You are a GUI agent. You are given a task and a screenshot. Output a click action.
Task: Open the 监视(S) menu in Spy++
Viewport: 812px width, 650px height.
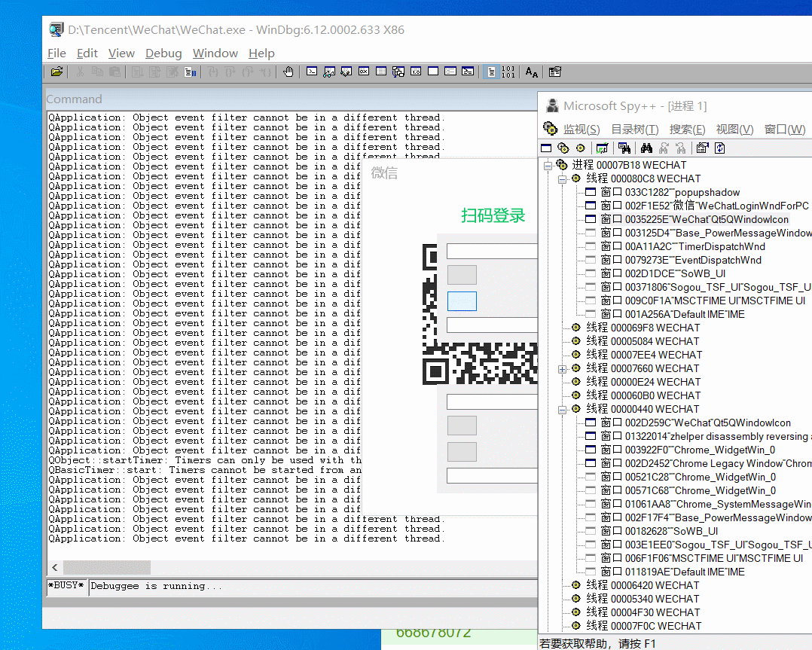(x=582, y=129)
